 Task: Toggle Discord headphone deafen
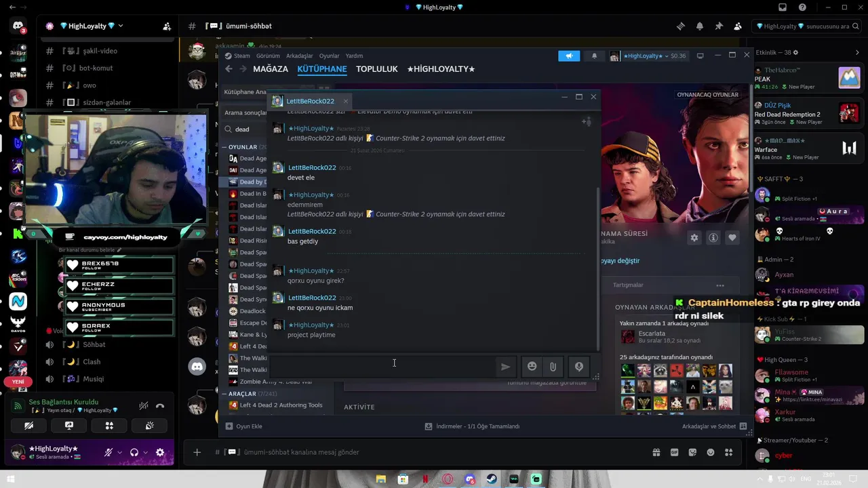click(x=134, y=452)
